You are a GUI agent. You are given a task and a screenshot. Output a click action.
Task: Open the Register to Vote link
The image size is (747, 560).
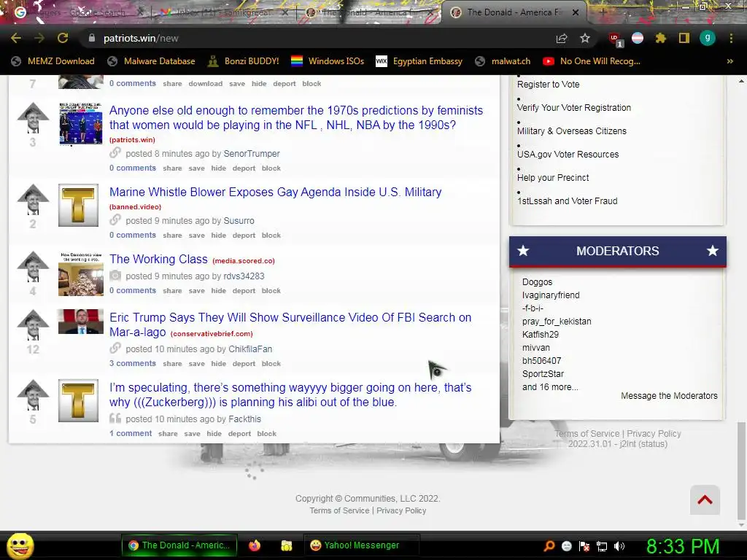tap(549, 85)
